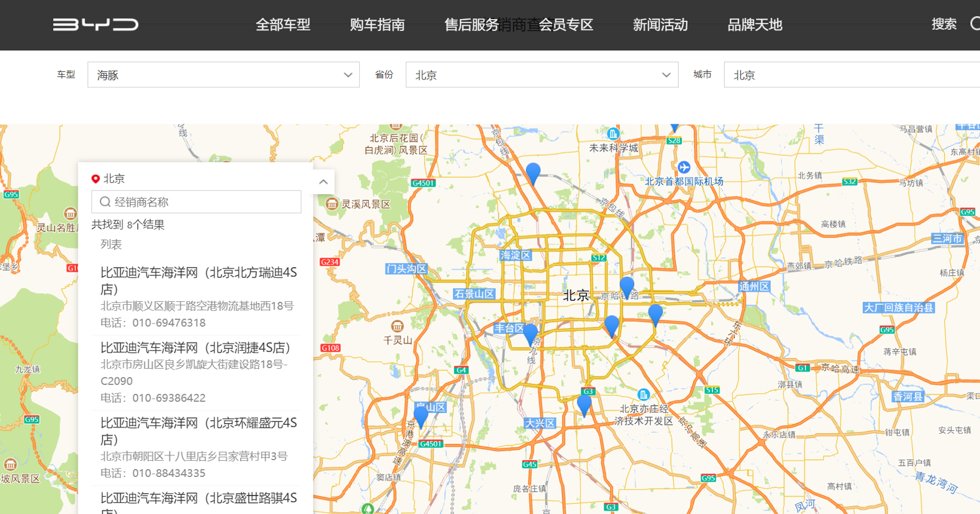Click the 经销商名称 search field
This screenshot has height=514, width=980.
[x=196, y=202]
